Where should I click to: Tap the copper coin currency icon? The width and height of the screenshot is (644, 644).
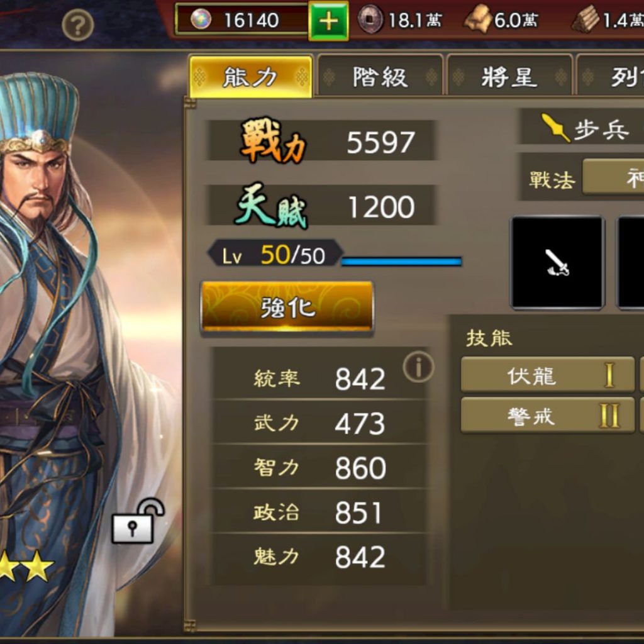click(370, 19)
